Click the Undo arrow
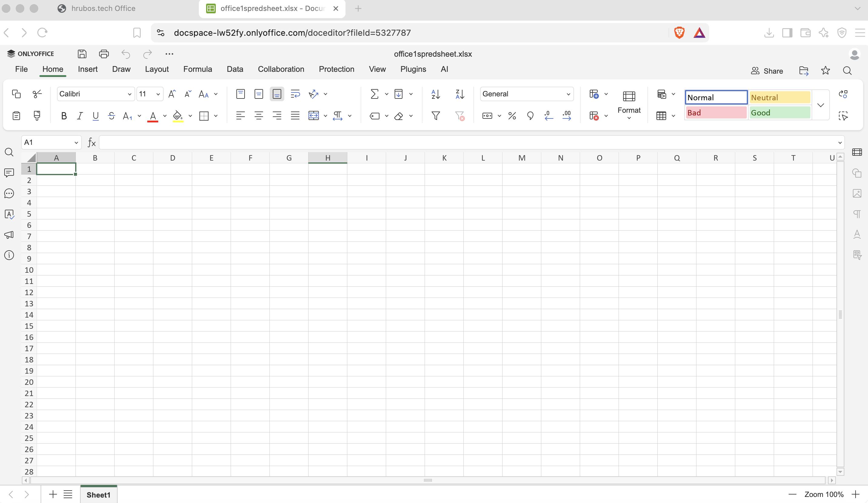 [126, 54]
